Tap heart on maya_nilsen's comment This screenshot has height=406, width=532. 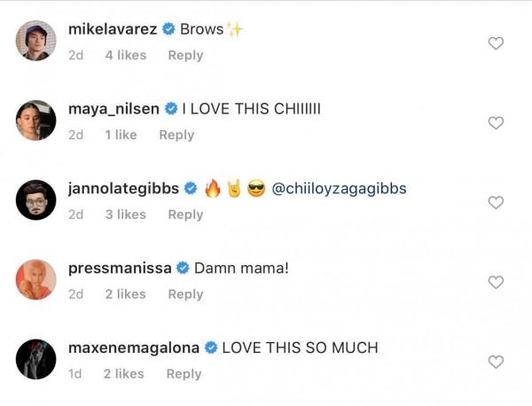pos(496,122)
